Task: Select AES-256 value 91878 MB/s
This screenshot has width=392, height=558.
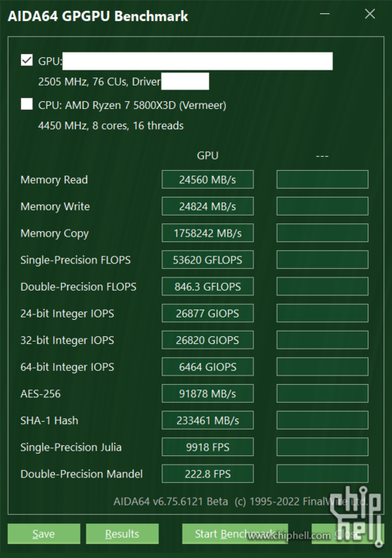Action: [x=208, y=393]
